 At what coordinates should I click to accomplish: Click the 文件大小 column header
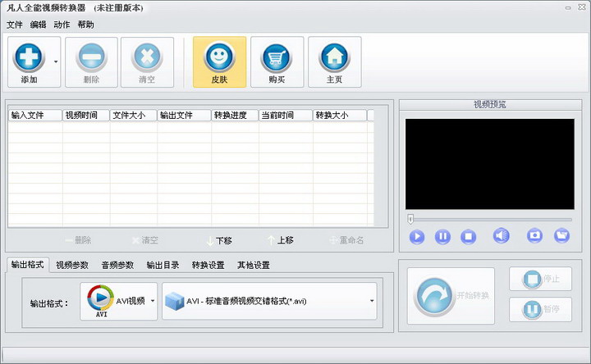pos(134,116)
